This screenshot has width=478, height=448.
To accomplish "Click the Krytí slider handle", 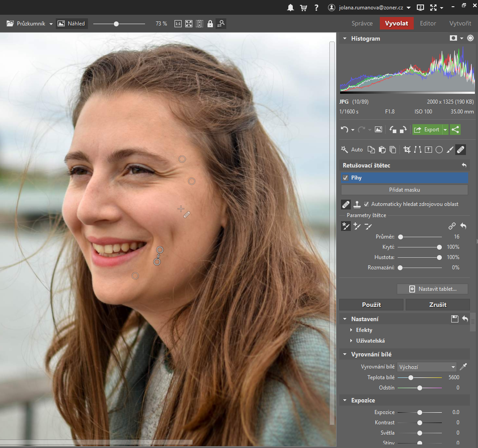I will tap(439, 247).
